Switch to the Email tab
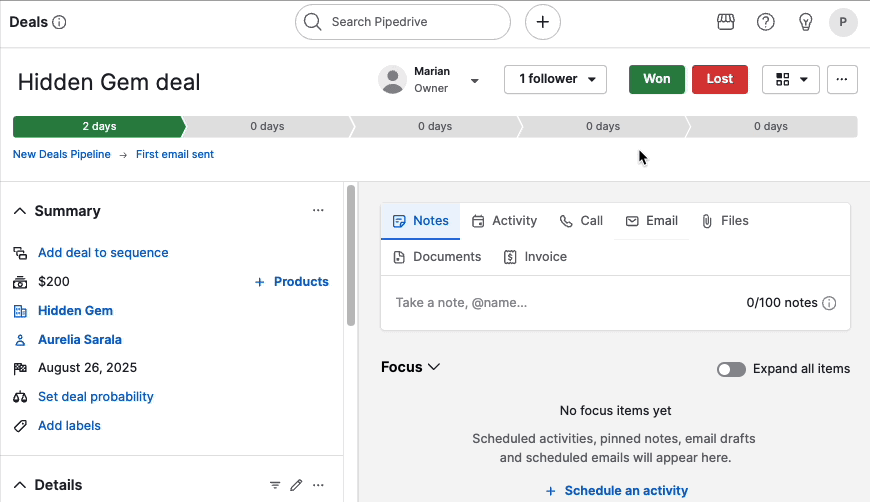Image resolution: width=870 pixels, height=502 pixels. (651, 221)
